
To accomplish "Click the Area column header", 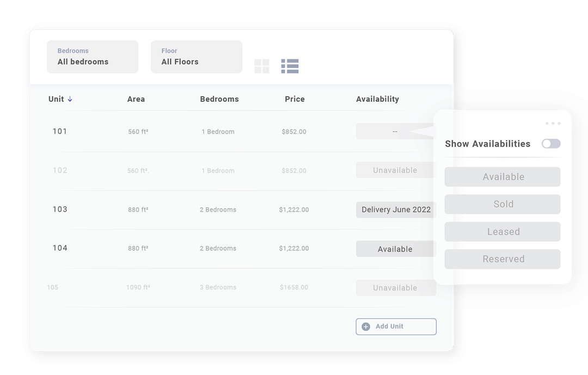I will pos(136,99).
